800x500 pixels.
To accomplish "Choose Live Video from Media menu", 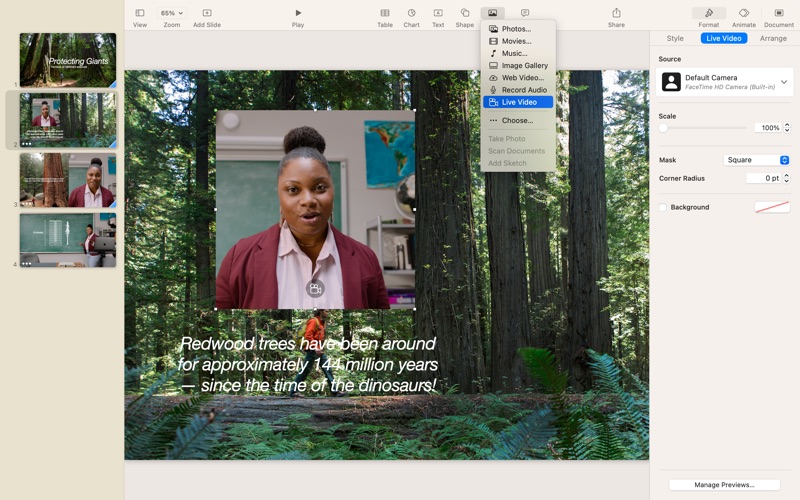I will click(x=519, y=102).
